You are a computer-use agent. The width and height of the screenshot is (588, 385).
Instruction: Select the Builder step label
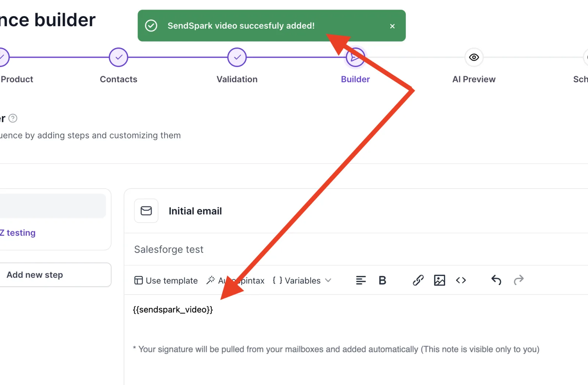(x=355, y=79)
